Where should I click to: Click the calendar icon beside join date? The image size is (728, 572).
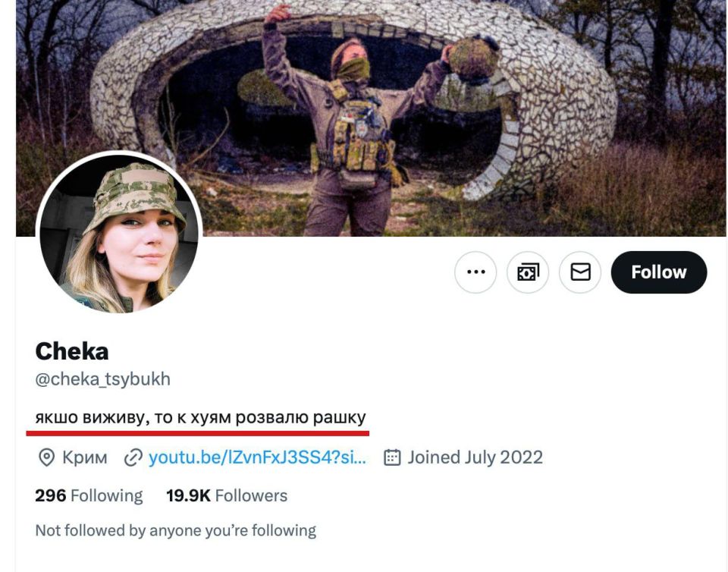(392, 457)
